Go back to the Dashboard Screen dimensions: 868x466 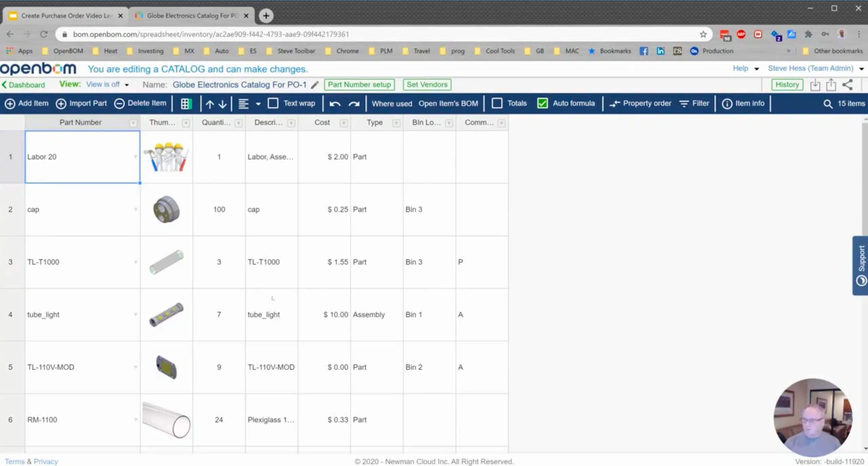click(23, 85)
